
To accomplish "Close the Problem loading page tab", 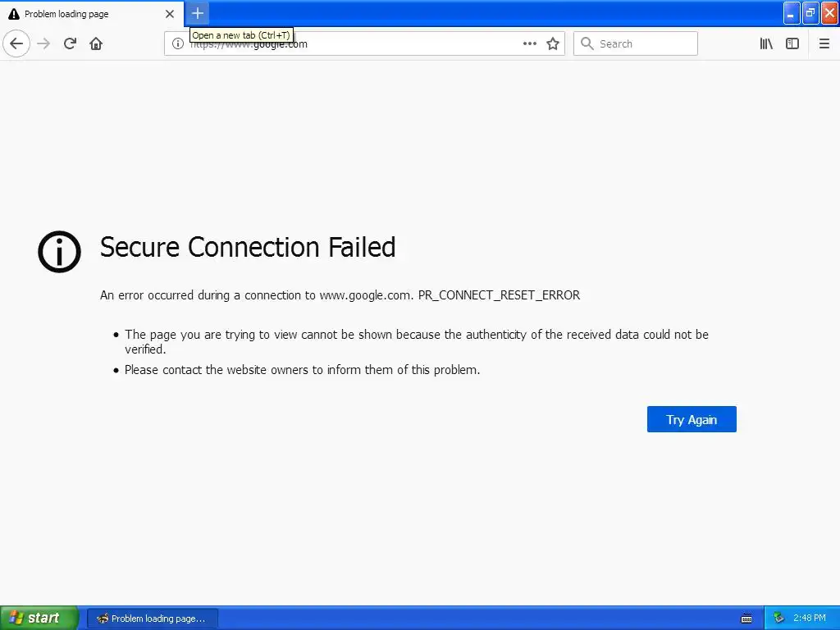I will [x=170, y=14].
